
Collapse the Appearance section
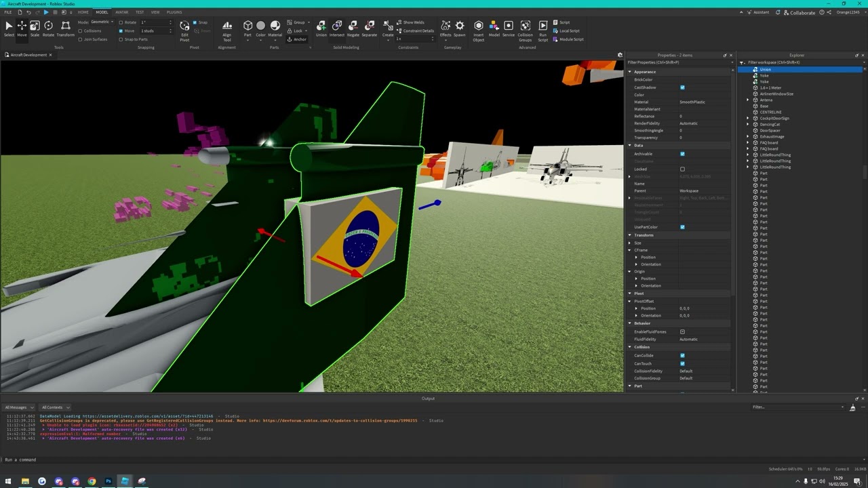point(629,72)
